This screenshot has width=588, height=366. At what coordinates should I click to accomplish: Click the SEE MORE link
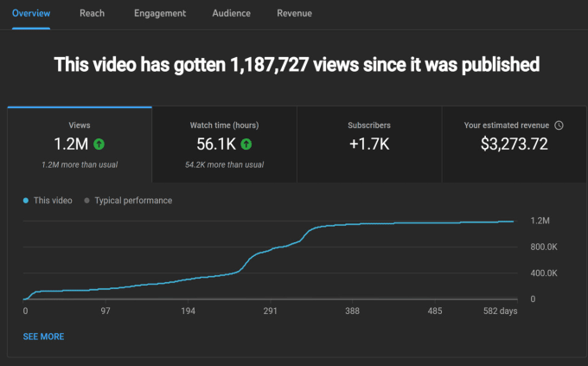(x=43, y=337)
